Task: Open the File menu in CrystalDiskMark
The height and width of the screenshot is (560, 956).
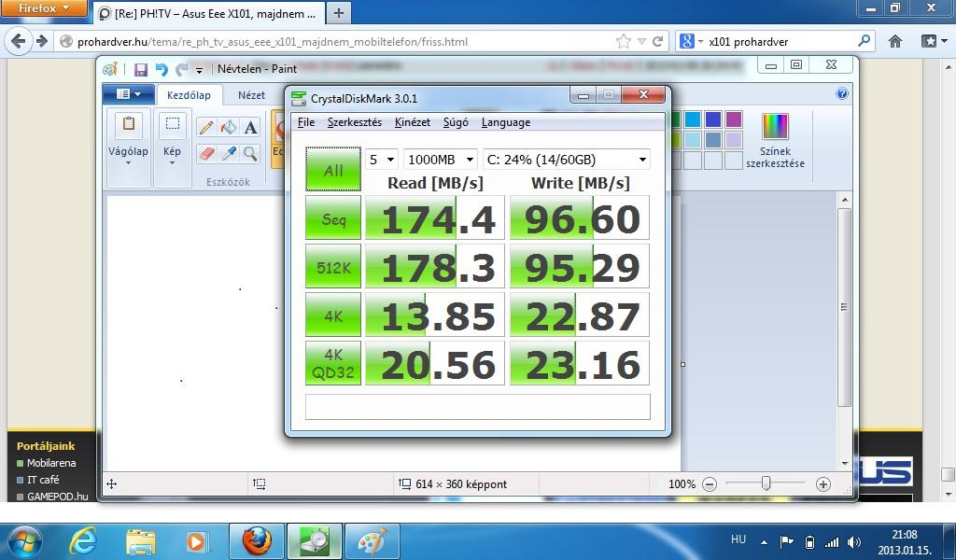Action: click(x=306, y=122)
